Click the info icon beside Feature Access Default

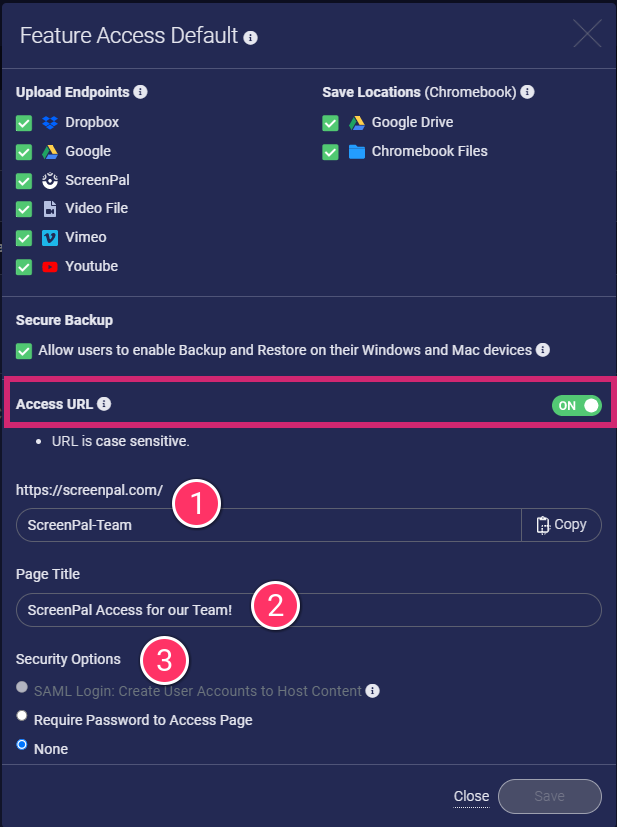[x=250, y=38]
